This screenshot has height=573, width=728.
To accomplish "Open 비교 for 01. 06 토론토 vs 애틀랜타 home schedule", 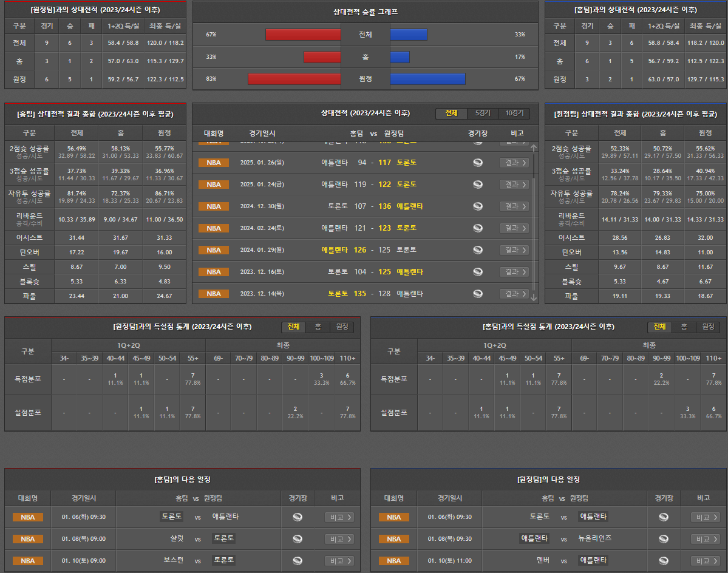I will click(x=339, y=517).
